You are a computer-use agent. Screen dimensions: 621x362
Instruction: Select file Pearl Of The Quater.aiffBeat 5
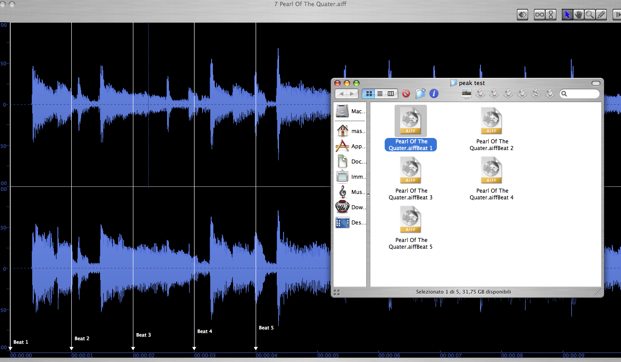tap(411, 228)
